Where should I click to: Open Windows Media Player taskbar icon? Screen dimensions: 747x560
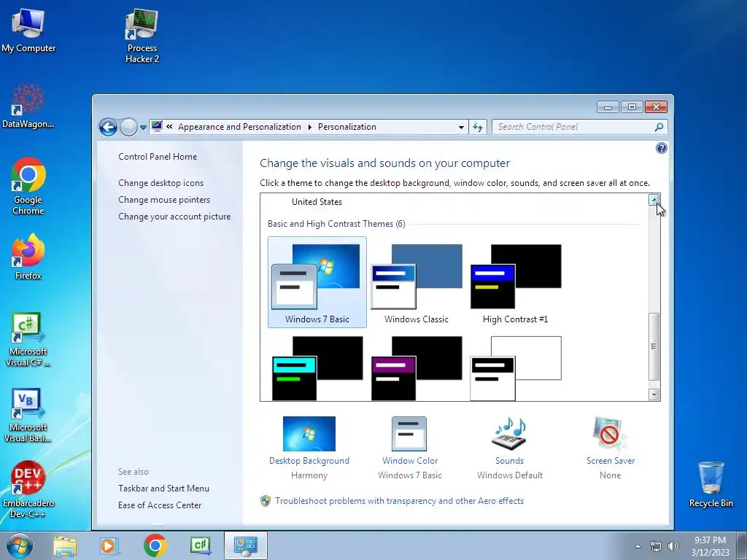coord(109,545)
